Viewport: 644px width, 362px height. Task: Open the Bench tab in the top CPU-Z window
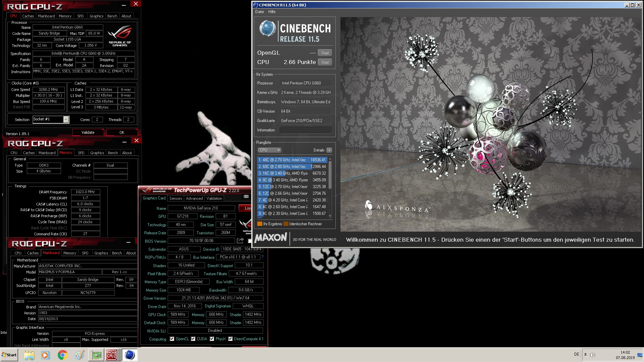point(112,16)
